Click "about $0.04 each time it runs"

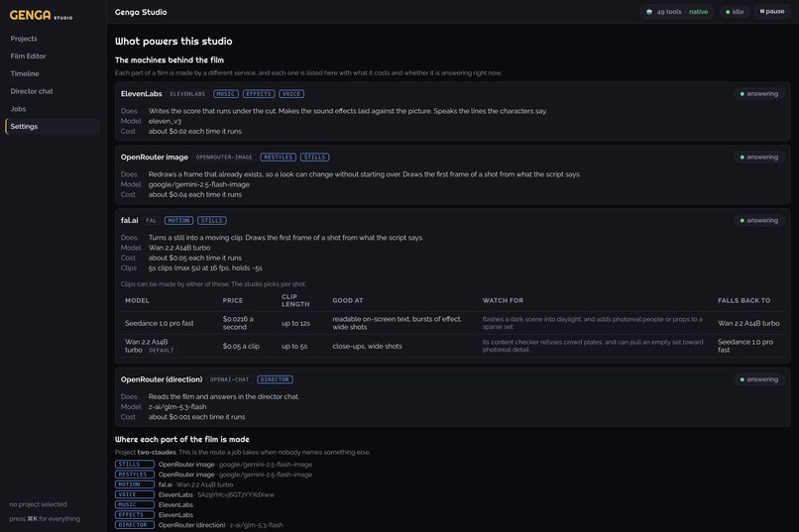point(195,194)
